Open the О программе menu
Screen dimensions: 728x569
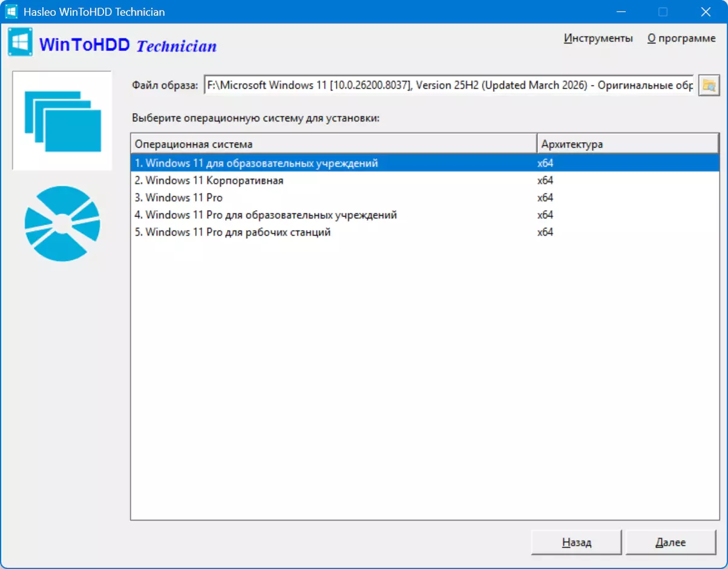click(x=681, y=38)
